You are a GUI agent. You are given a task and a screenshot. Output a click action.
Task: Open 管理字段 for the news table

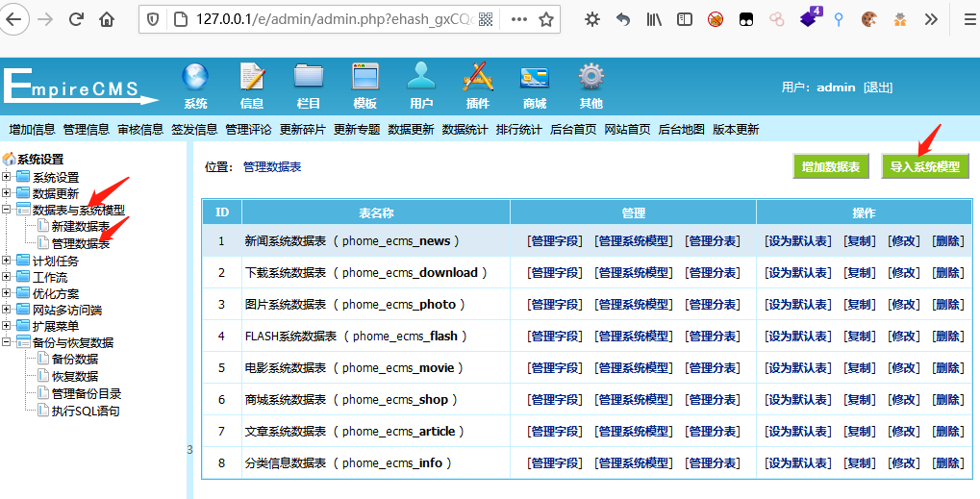(x=554, y=241)
